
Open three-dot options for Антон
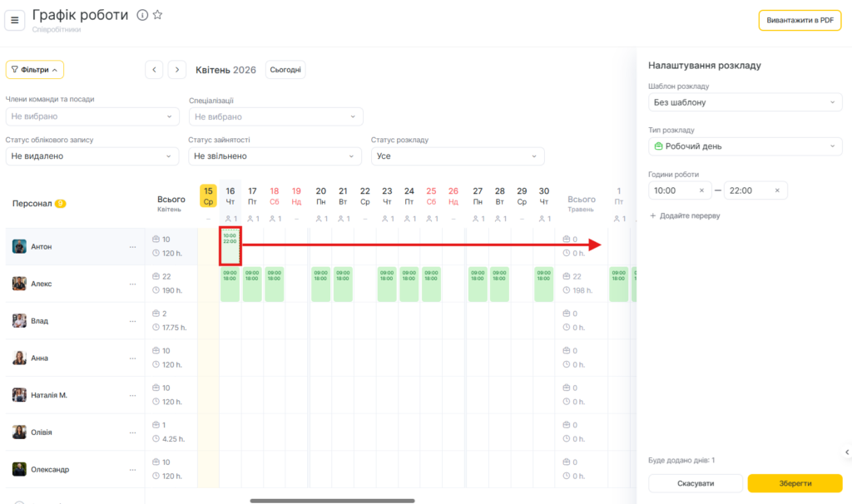coord(132,247)
